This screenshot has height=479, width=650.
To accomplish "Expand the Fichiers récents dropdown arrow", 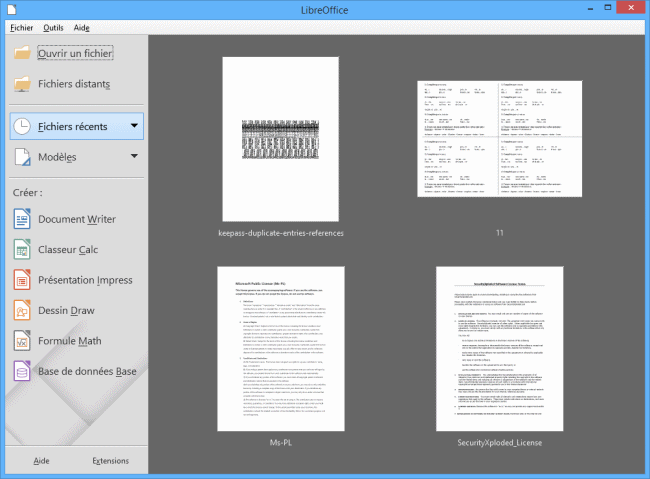I will coord(134,125).
